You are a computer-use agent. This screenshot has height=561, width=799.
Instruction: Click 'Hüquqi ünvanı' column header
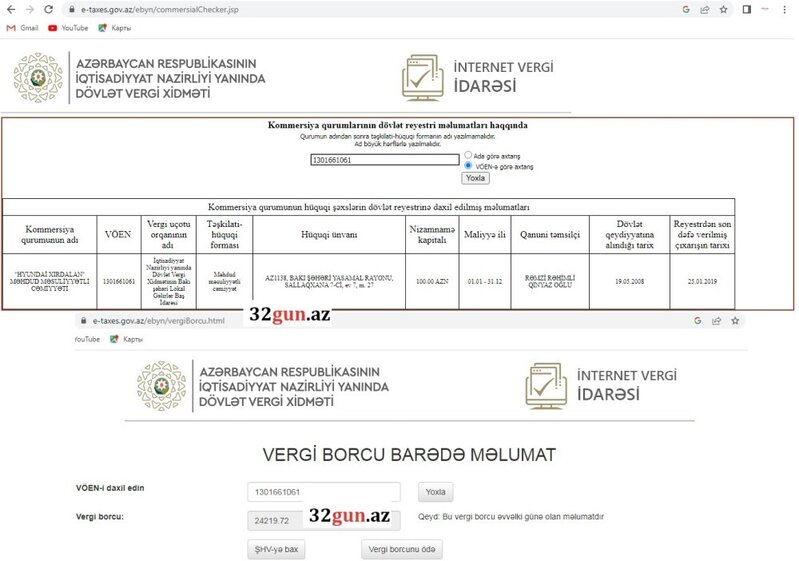point(329,234)
